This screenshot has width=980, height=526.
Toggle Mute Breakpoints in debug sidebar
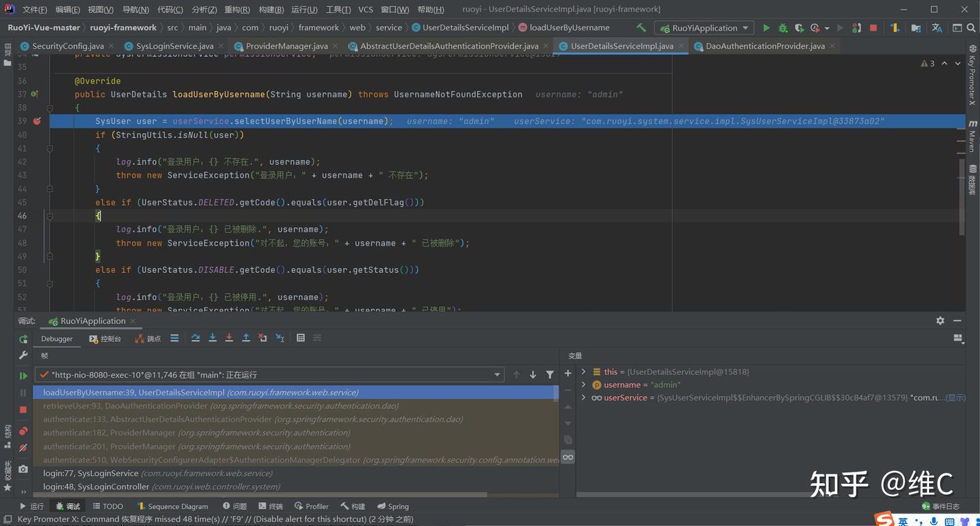(23, 448)
